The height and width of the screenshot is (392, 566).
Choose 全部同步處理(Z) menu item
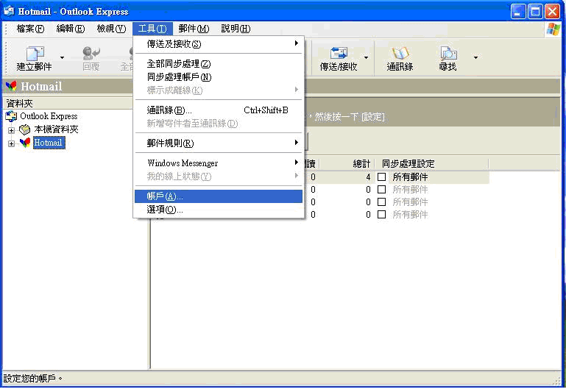pyautogui.click(x=219, y=64)
